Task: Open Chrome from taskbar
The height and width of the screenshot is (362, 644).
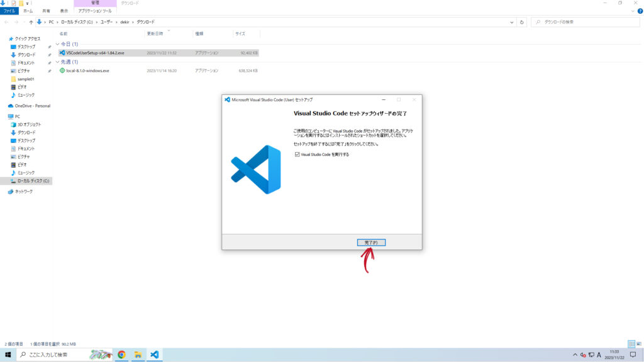Action: 121,354
